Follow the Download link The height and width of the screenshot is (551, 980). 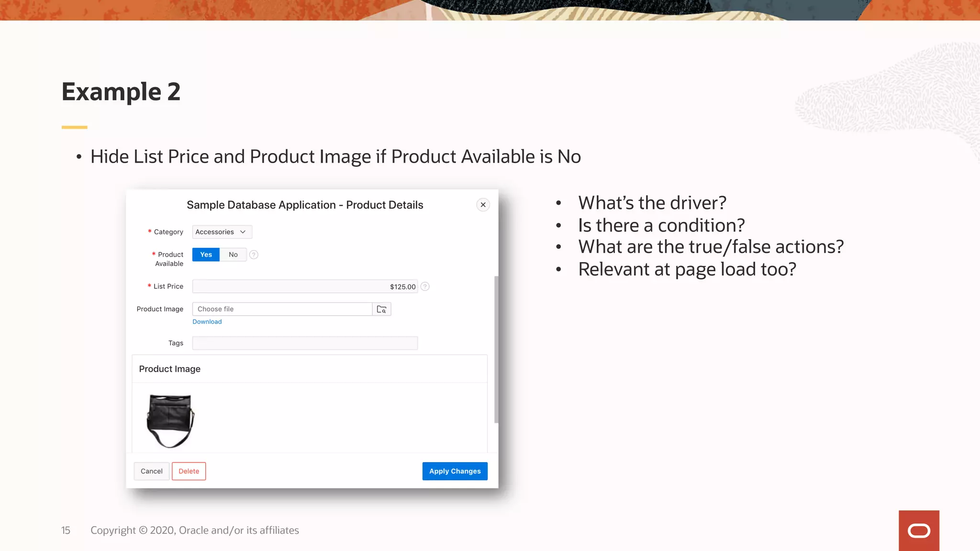point(207,322)
